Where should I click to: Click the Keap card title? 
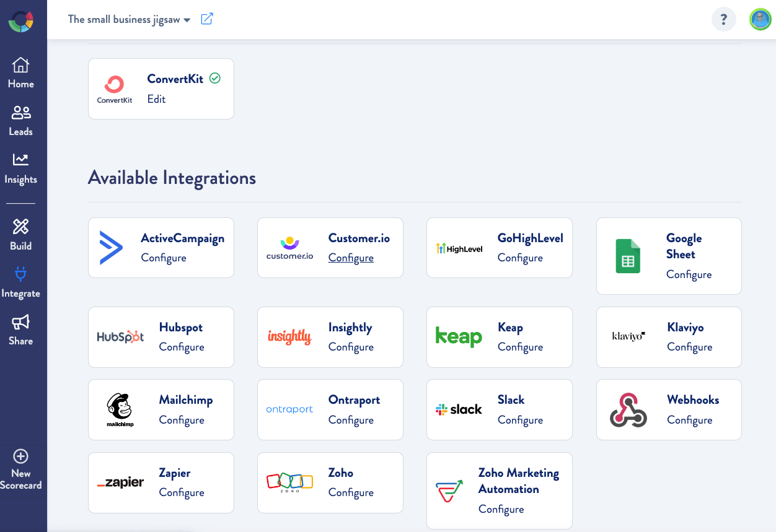tap(510, 328)
